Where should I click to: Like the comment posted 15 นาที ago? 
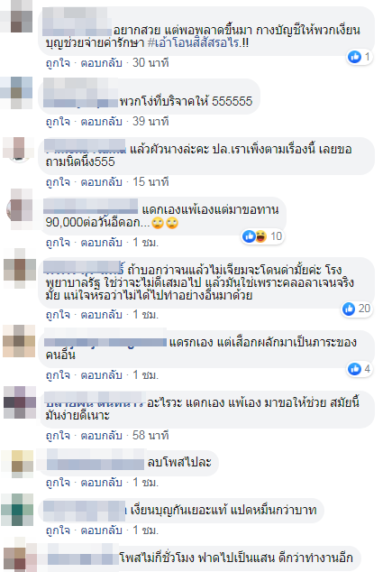pos(58,181)
